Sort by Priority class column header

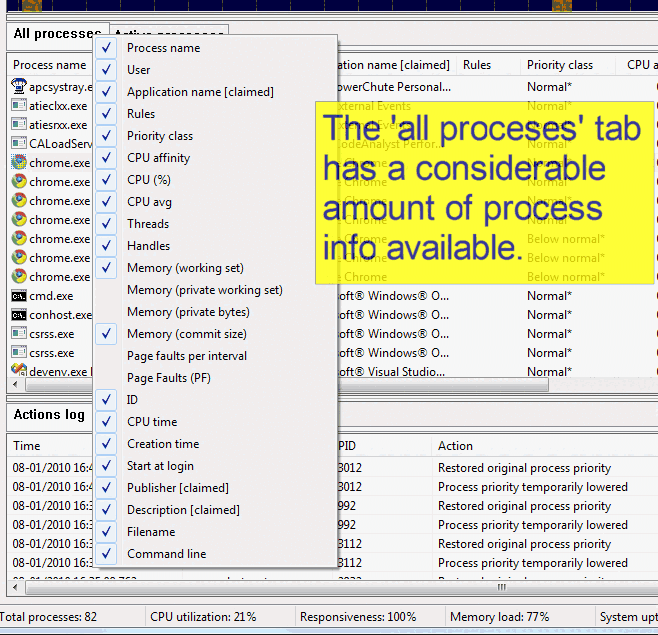(567, 65)
